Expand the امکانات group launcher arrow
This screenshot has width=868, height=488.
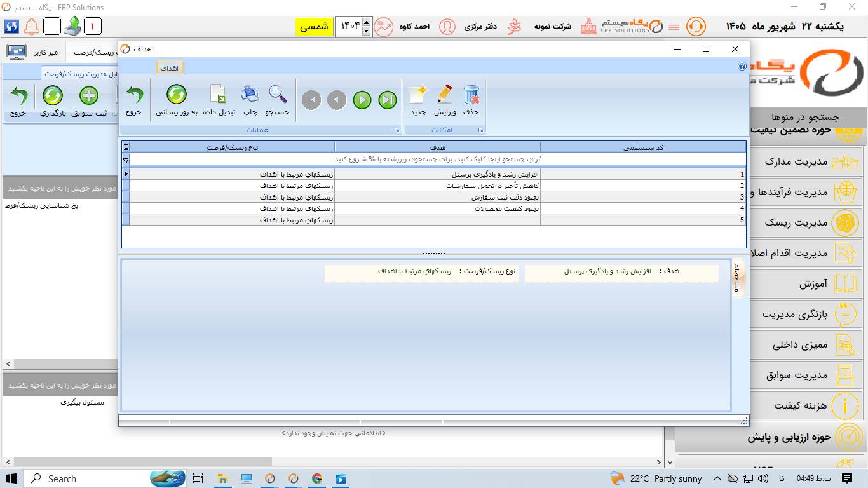tap(481, 130)
